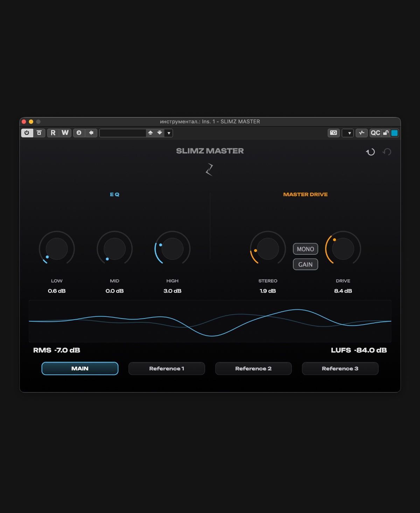
Task: Click the A/B settings comparison icon
Action: click(x=79, y=133)
